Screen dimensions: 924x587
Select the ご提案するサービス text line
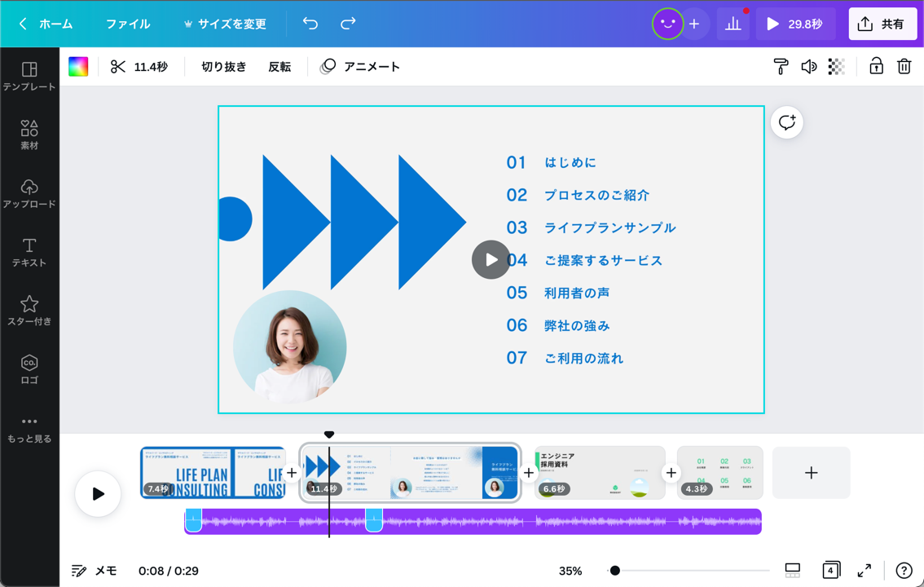604,261
